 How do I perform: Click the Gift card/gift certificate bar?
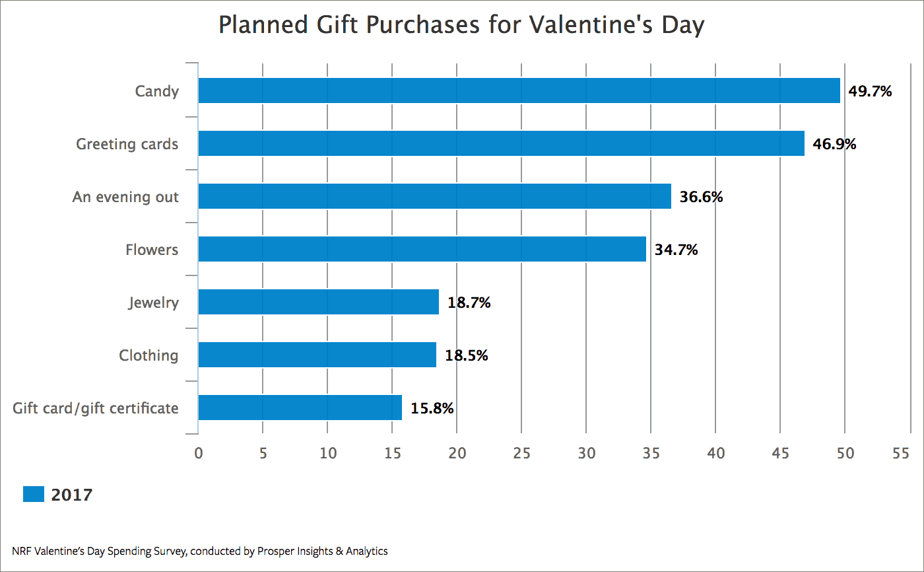click(x=300, y=408)
